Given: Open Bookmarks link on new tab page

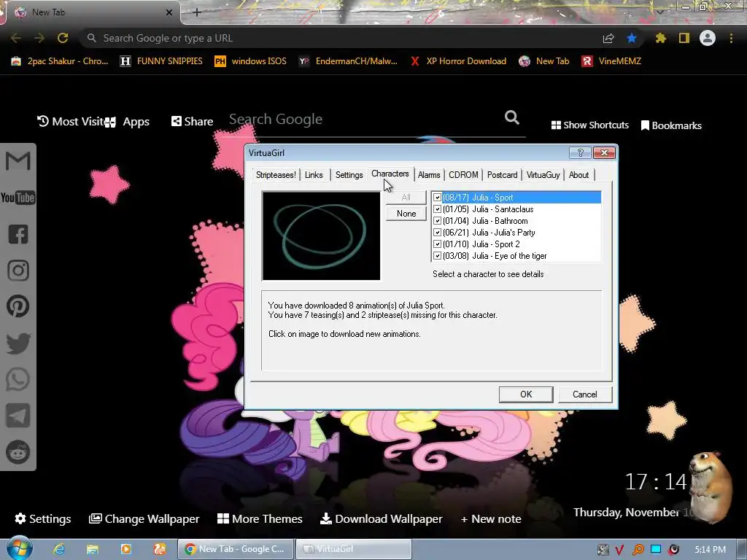Looking at the screenshot, I should 671,125.
